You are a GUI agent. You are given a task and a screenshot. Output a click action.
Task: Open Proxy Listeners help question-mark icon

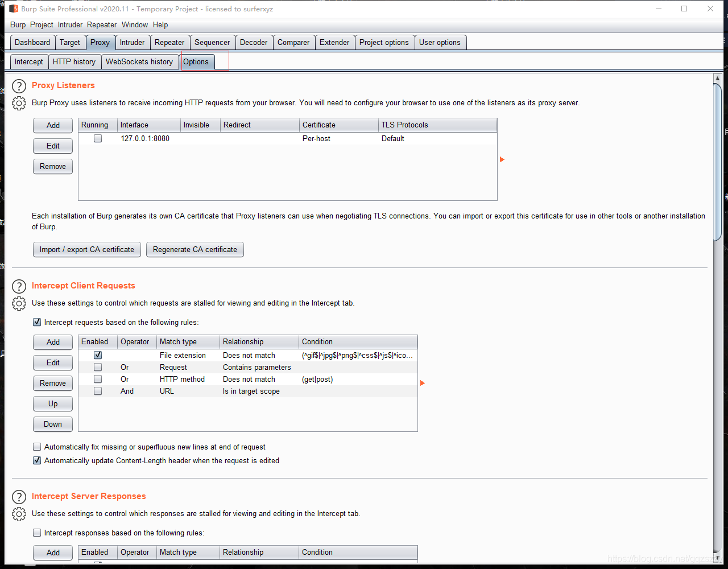pyautogui.click(x=19, y=86)
